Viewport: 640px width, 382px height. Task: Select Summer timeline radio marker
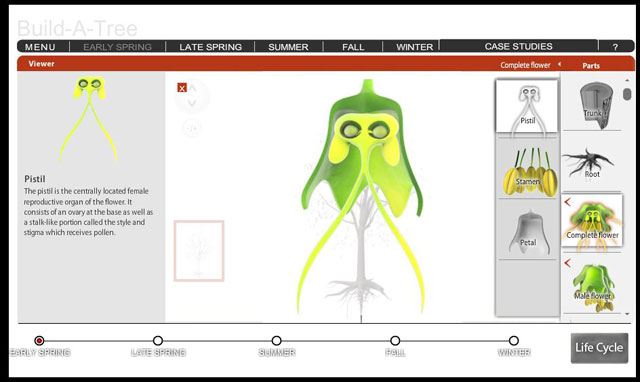pos(276,340)
